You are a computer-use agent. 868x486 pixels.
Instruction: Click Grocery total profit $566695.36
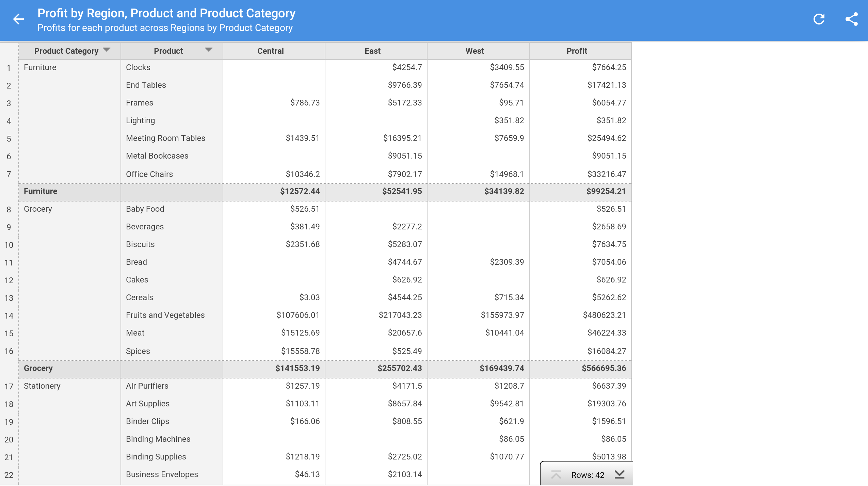pyautogui.click(x=604, y=368)
